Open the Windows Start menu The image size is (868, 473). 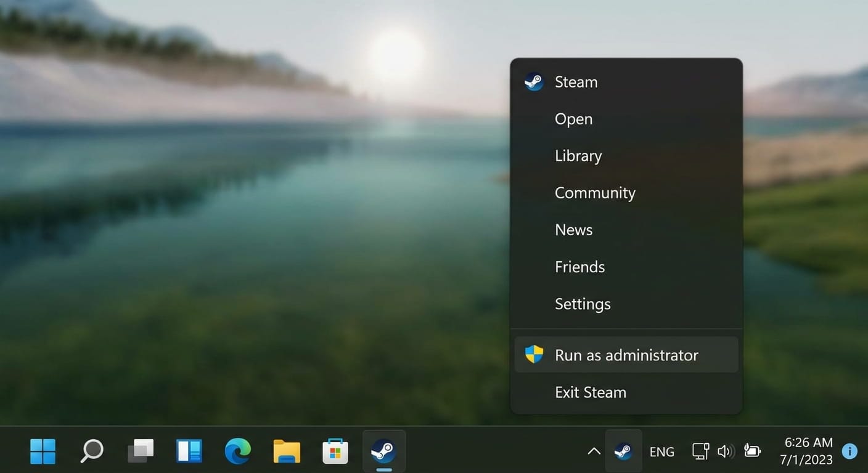43,451
